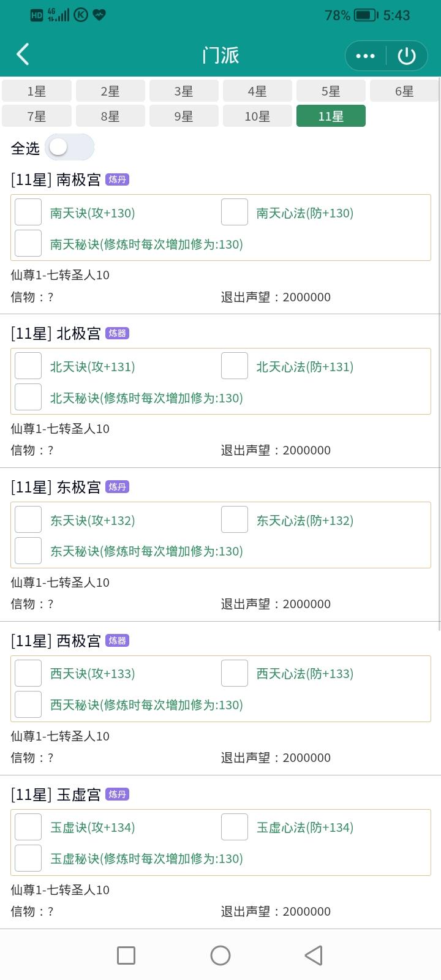The image size is (441, 980).
Task: Switch to the 10星 tab
Action: [257, 116]
